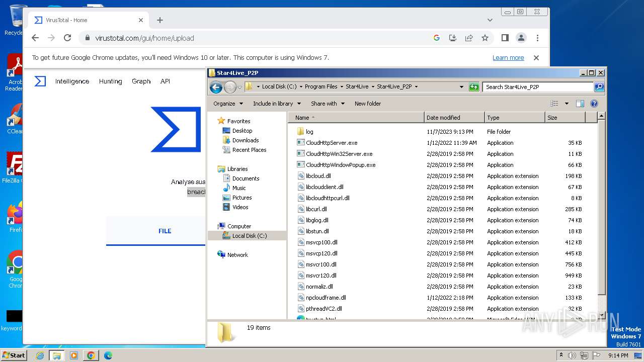Go back in Explorer window
The width and height of the screenshot is (644, 362).
pyautogui.click(x=216, y=87)
